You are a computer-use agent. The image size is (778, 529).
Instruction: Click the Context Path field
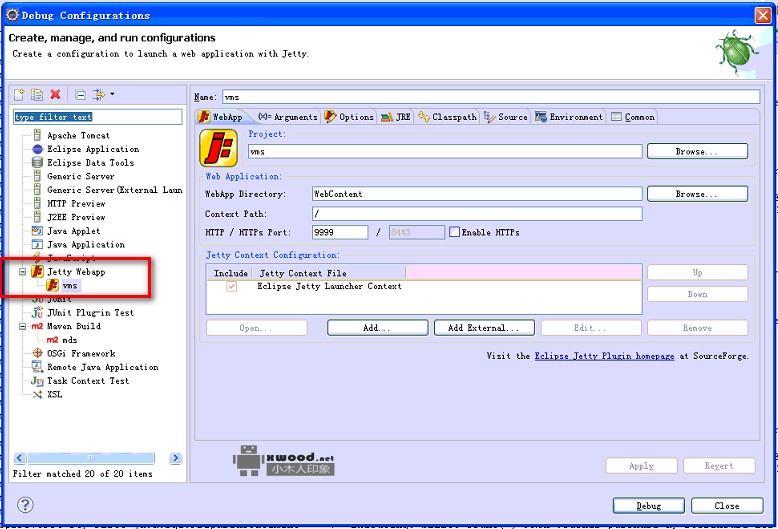477,214
